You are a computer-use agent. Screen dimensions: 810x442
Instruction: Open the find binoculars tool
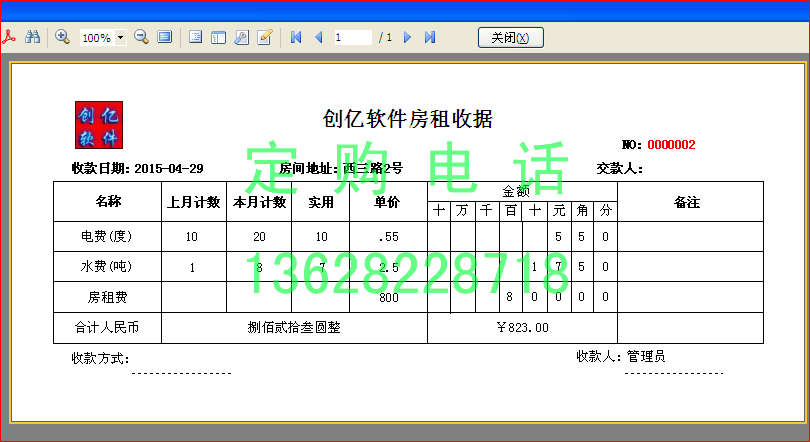32,37
